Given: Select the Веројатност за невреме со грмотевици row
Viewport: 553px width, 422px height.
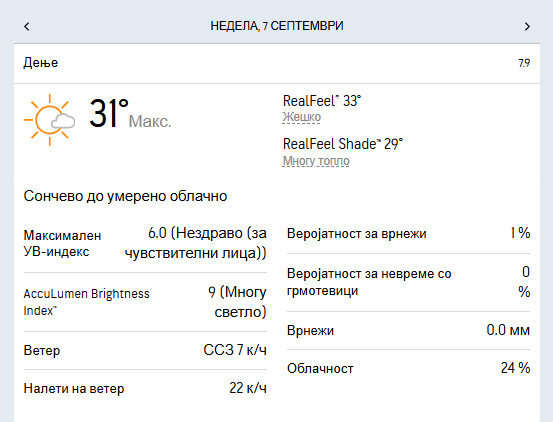Looking at the screenshot, I should (408, 282).
